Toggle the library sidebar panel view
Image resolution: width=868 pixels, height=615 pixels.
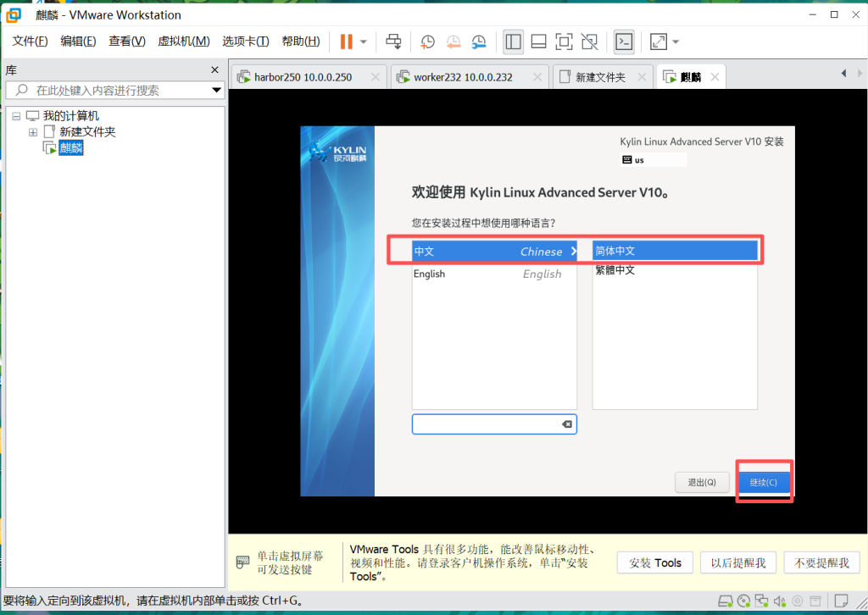pos(513,42)
